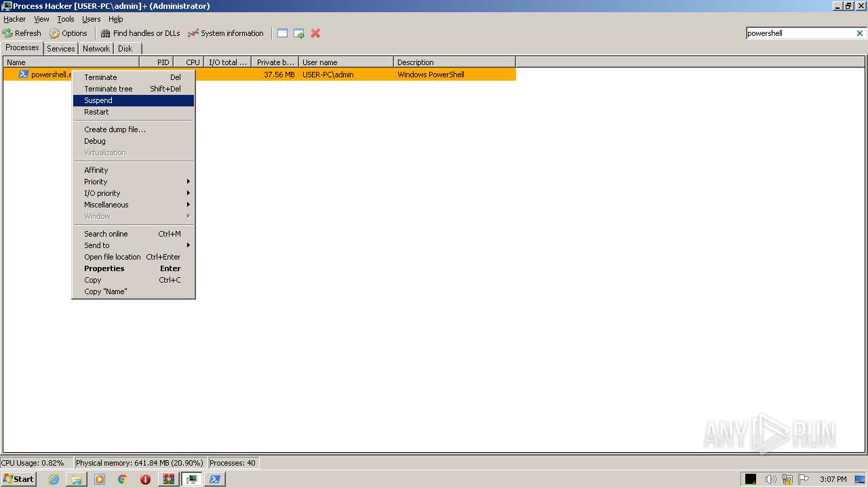The height and width of the screenshot is (488, 868).
Task: Switch to the Disk tab
Action: tap(125, 49)
